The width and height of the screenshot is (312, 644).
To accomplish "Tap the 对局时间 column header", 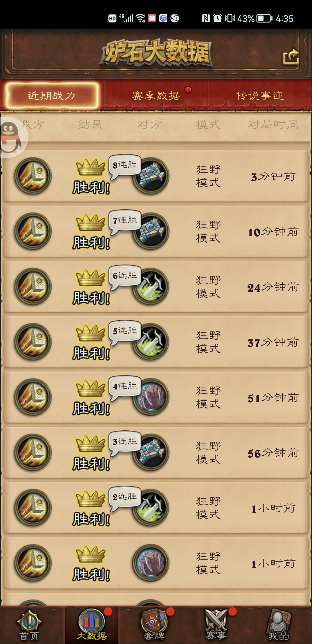I will [273, 124].
